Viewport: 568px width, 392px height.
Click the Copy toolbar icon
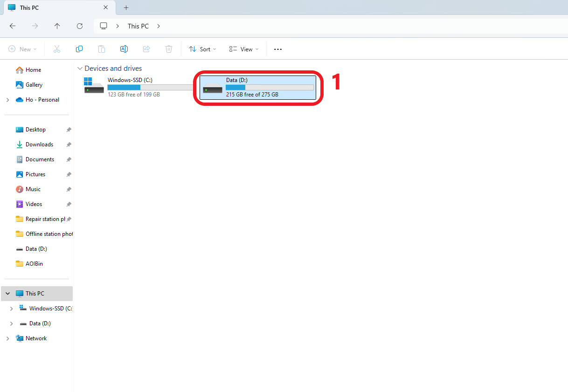pos(79,49)
